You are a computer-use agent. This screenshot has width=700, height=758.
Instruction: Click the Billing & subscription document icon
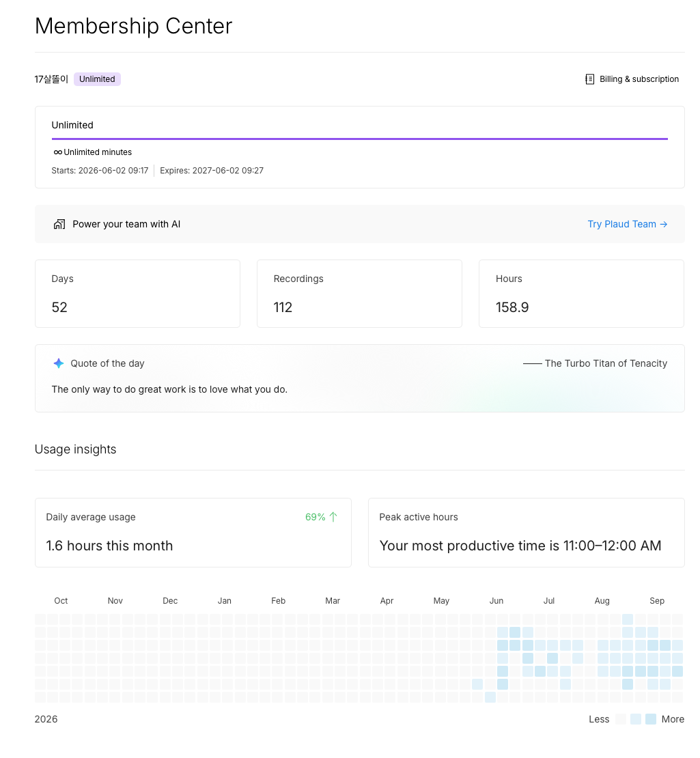[x=589, y=79]
